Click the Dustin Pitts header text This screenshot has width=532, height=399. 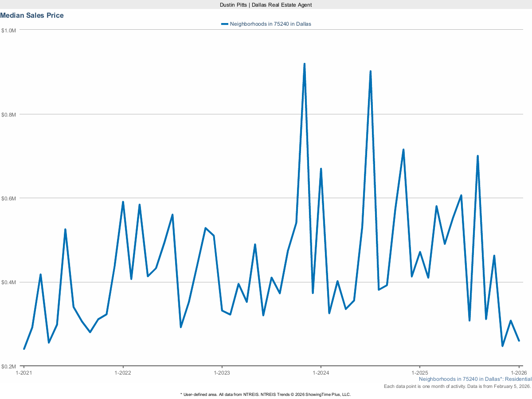point(266,4)
